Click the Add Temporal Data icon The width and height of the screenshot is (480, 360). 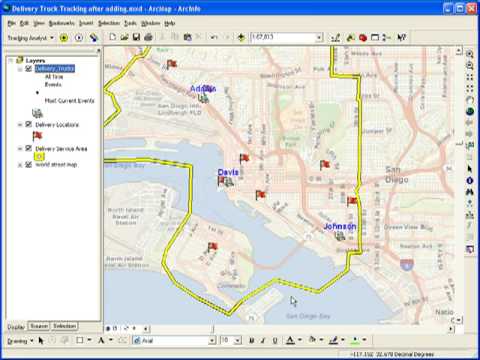pos(94,38)
